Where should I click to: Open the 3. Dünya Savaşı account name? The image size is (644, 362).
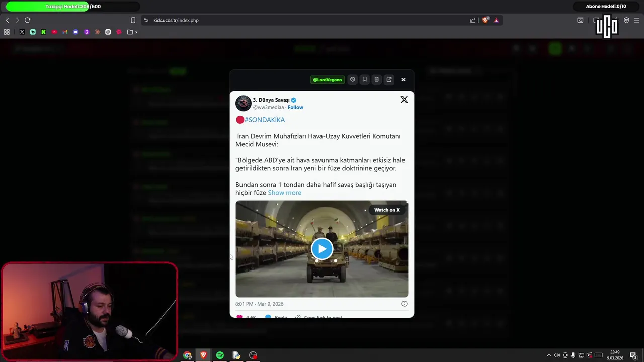click(x=271, y=100)
